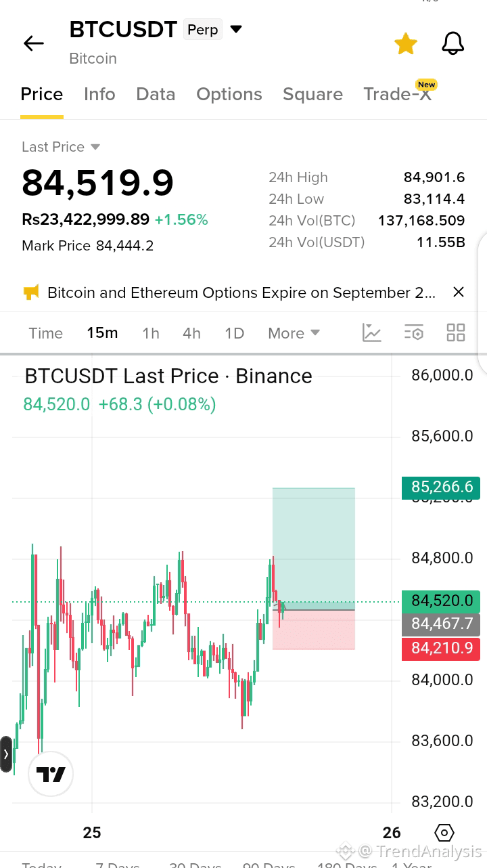This screenshot has width=487, height=868.
Task: Click the TradingView logo on the chart
Action: tap(51, 774)
